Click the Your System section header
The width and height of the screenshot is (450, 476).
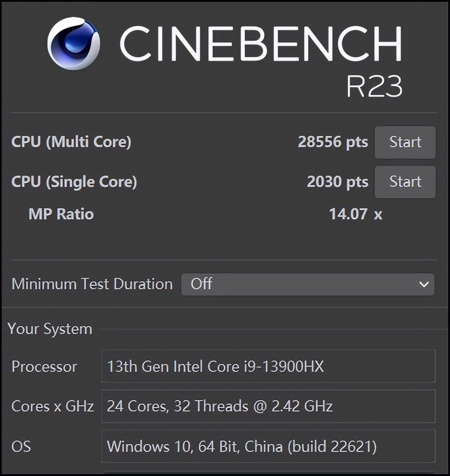pyautogui.click(x=50, y=329)
